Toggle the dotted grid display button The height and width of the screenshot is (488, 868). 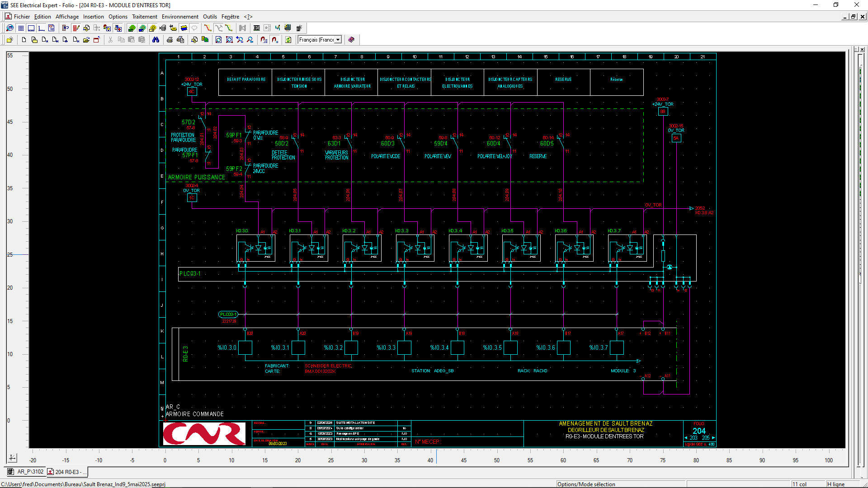(21, 28)
